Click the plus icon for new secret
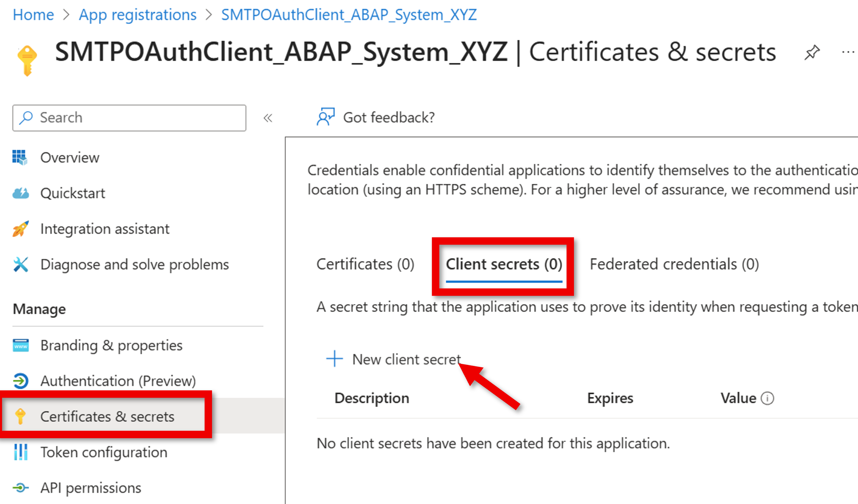 (x=334, y=359)
